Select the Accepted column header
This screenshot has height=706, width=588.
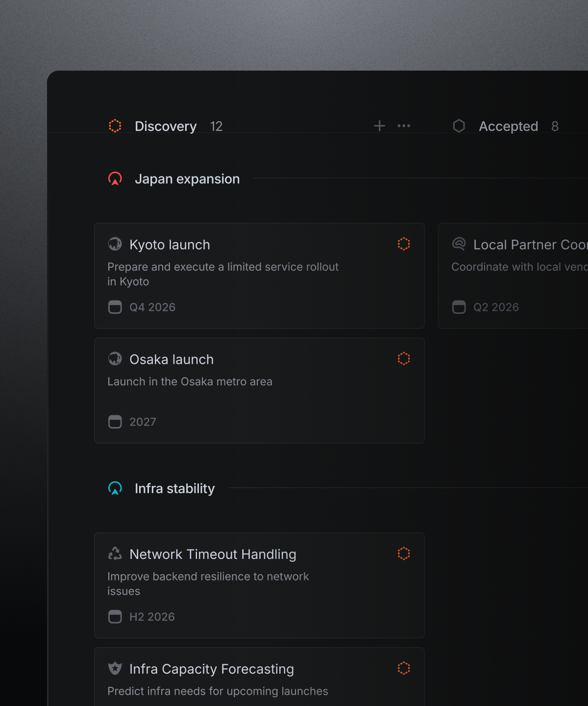(x=508, y=126)
